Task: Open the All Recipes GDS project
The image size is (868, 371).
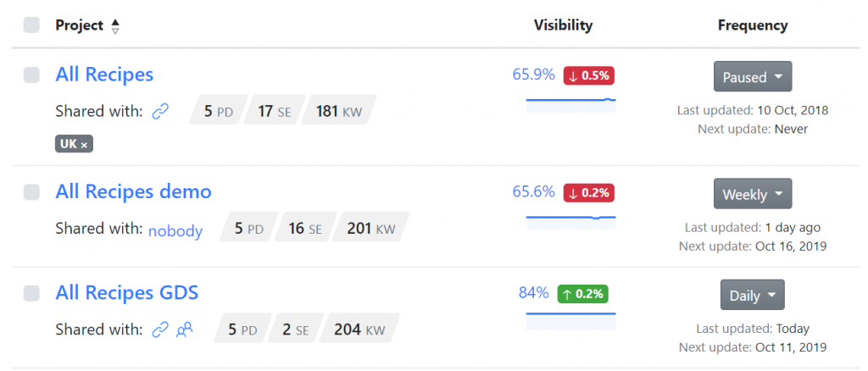Action: pos(127,293)
